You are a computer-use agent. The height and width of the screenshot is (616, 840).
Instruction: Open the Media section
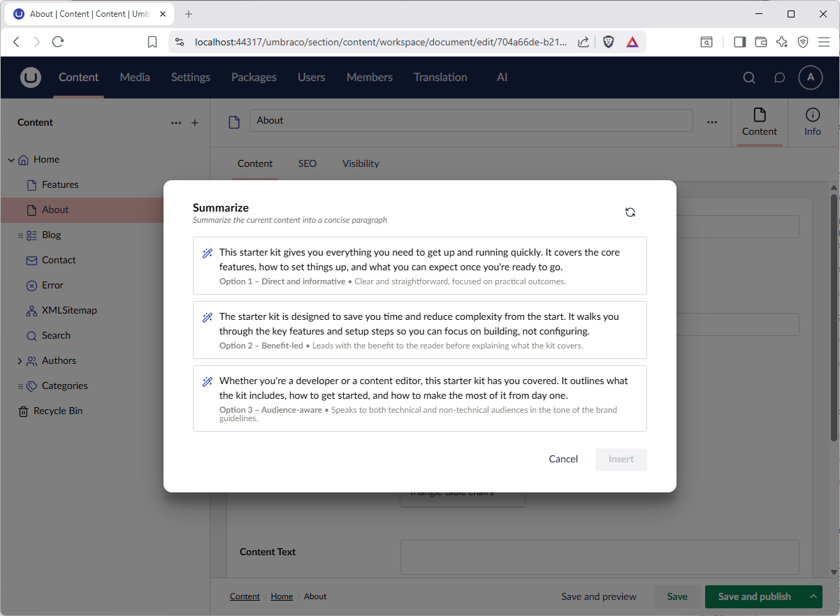coord(134,78)
